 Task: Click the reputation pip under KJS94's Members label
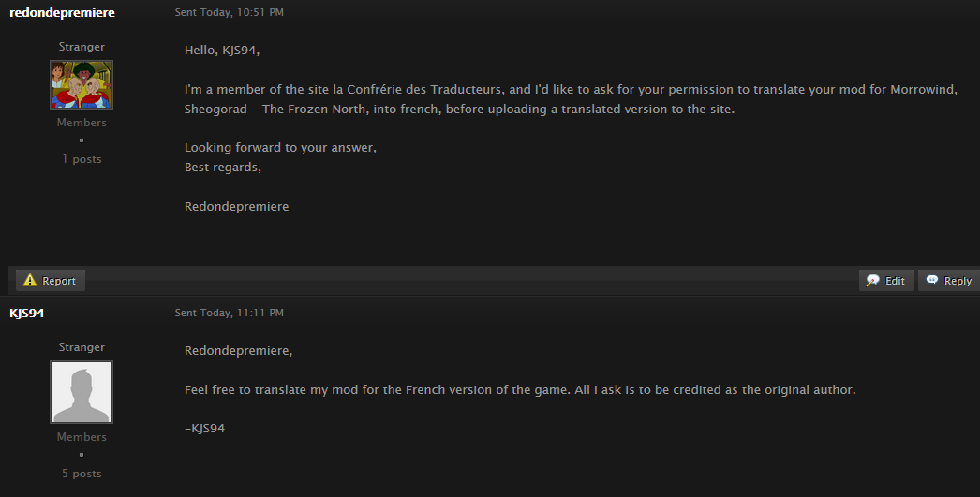point(82,455)
